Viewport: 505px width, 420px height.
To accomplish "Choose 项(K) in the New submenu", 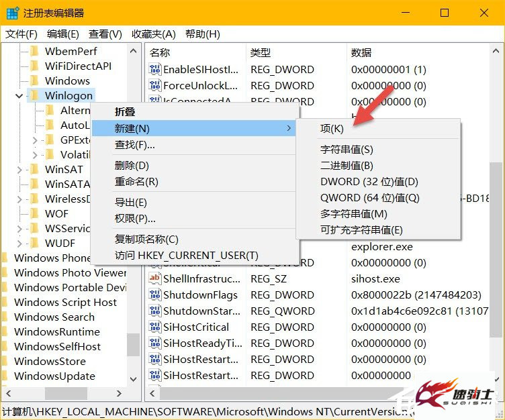I will [332, 129].
